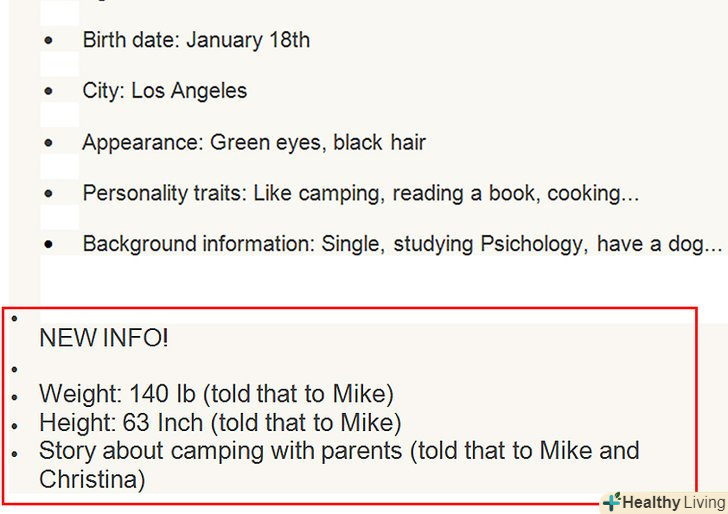Click the Appearance: Green eyes, black hair line

[x=254, y=142]
